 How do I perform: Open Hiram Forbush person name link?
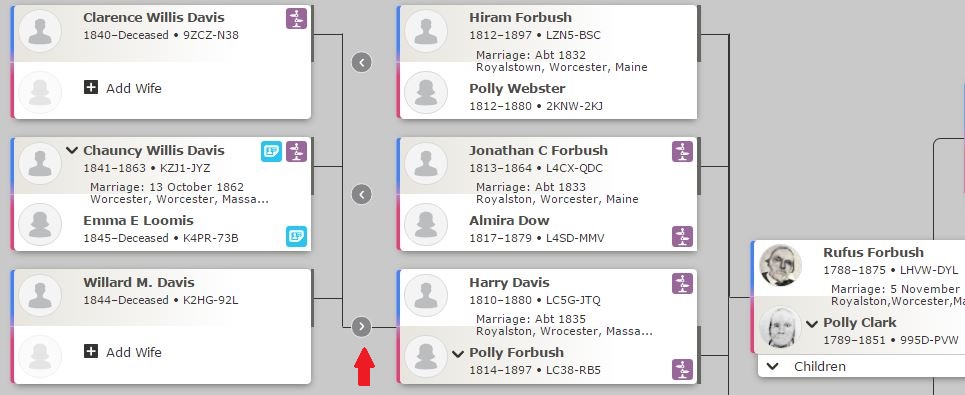point(520,17)
